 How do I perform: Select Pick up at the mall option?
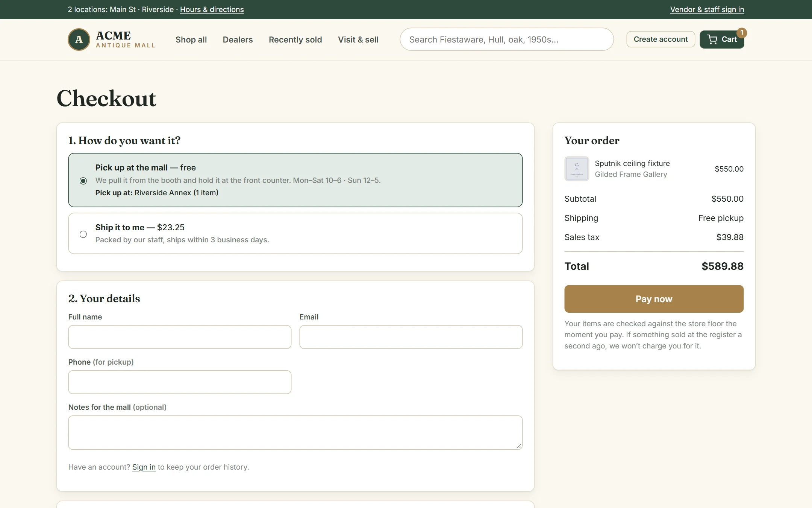point(295,180)
